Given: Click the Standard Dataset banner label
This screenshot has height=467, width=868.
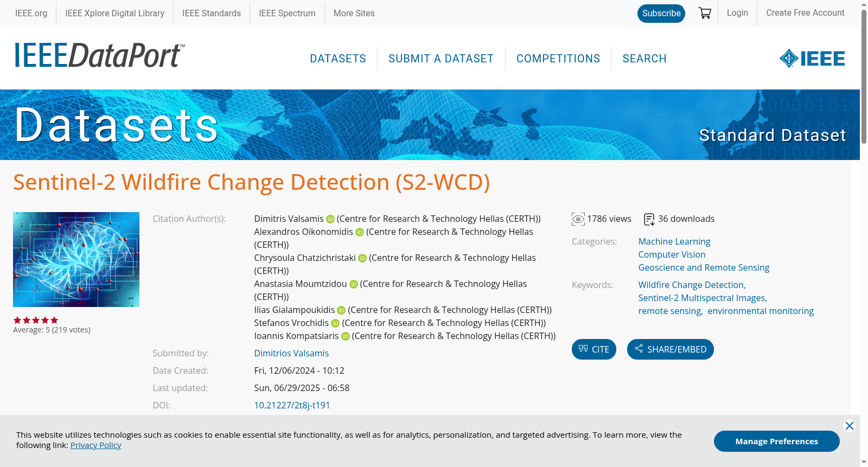Looking at the screenshot, I should (x=773, y=135).
